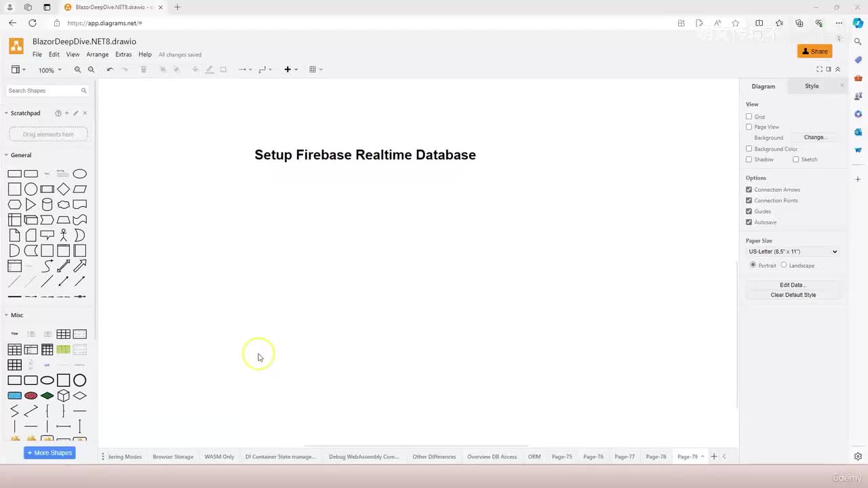The image size is (868, 488).
Task: Open the Extras menu
Action: [x=123, y=54]
